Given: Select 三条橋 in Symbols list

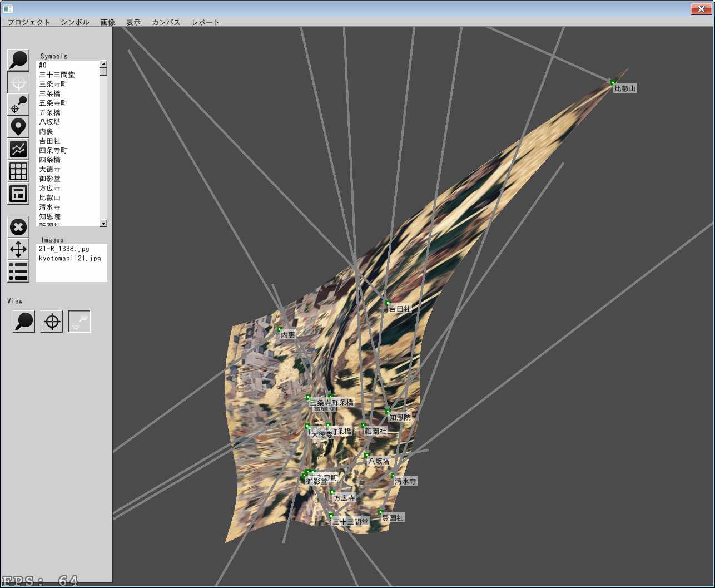Looking at the screenshot, I should point(67,93).
